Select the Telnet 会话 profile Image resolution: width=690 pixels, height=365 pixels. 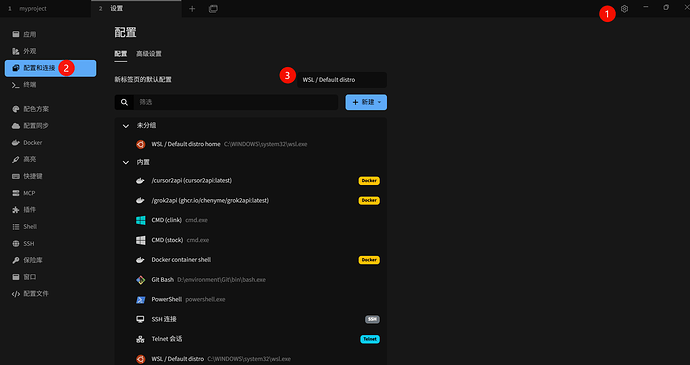point(251,339)
